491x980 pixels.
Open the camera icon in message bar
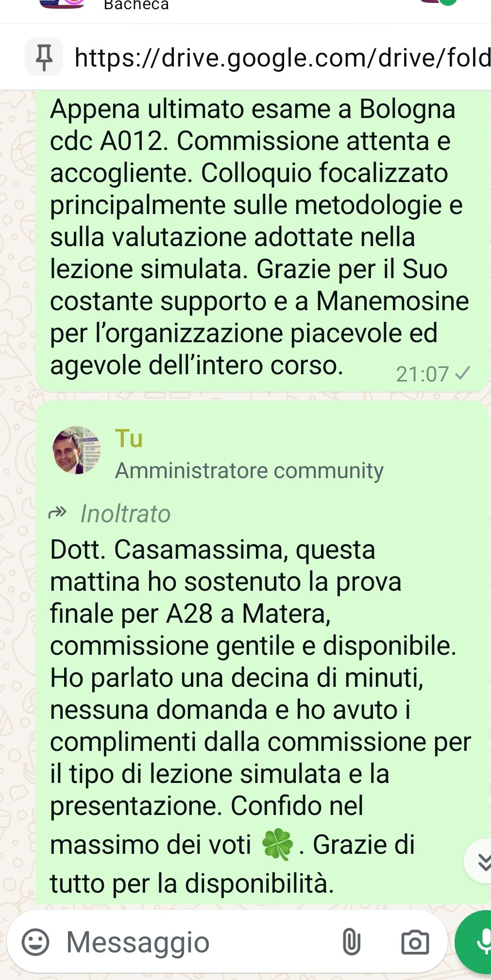click(415, 942)
